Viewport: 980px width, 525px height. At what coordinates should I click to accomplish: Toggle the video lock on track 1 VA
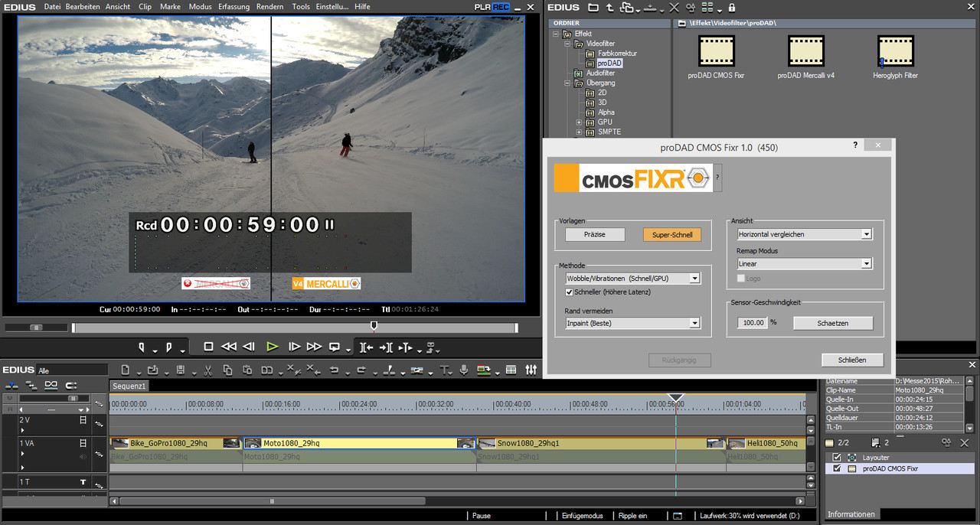coord(83,442)
